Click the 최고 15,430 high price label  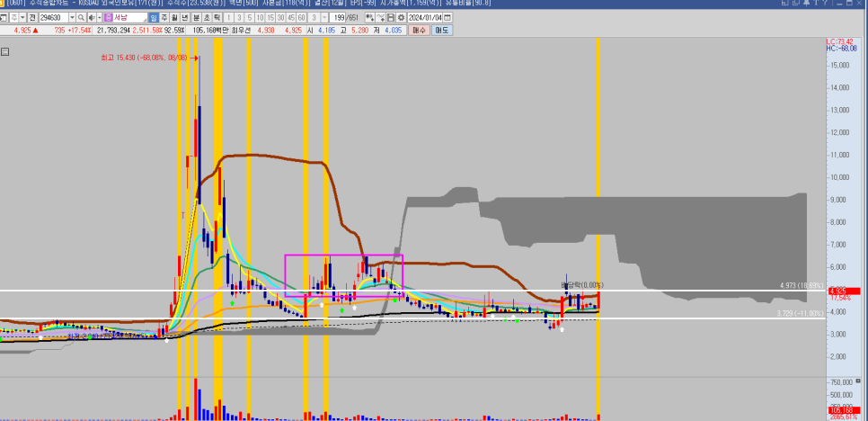point(144,57)
